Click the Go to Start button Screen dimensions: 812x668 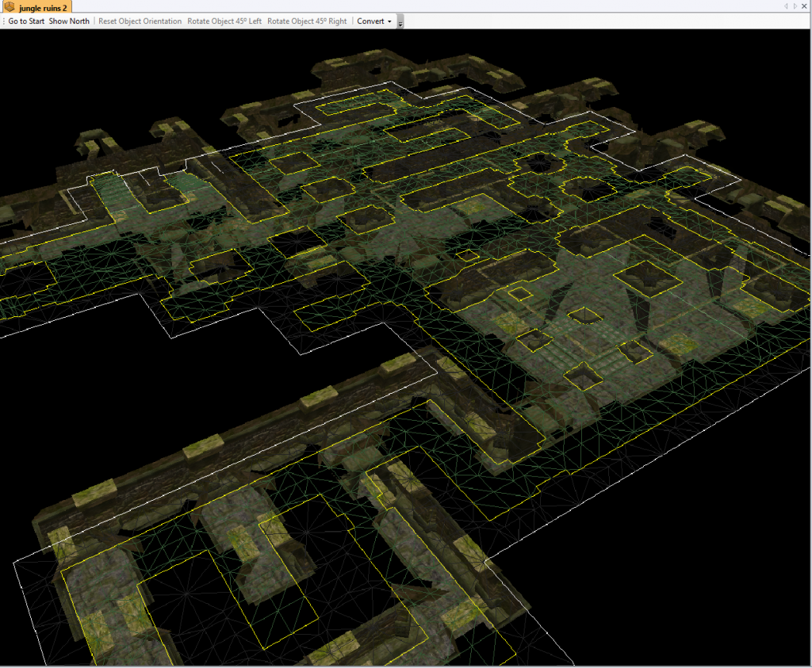[x=25, y=21]
